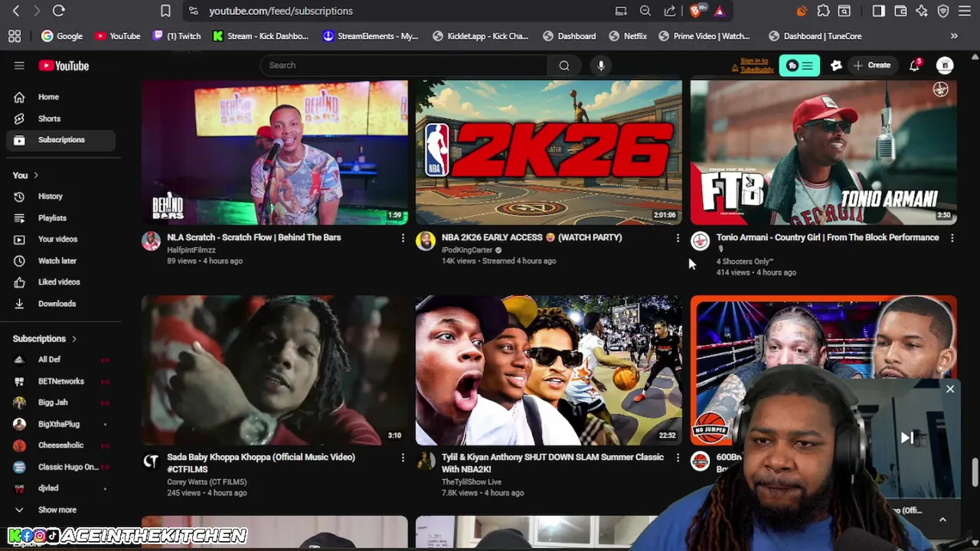Open the BETNetworks channel subscription
Image resolution: width=980 pixels, height=551 pixels.
tap(60, 381)
